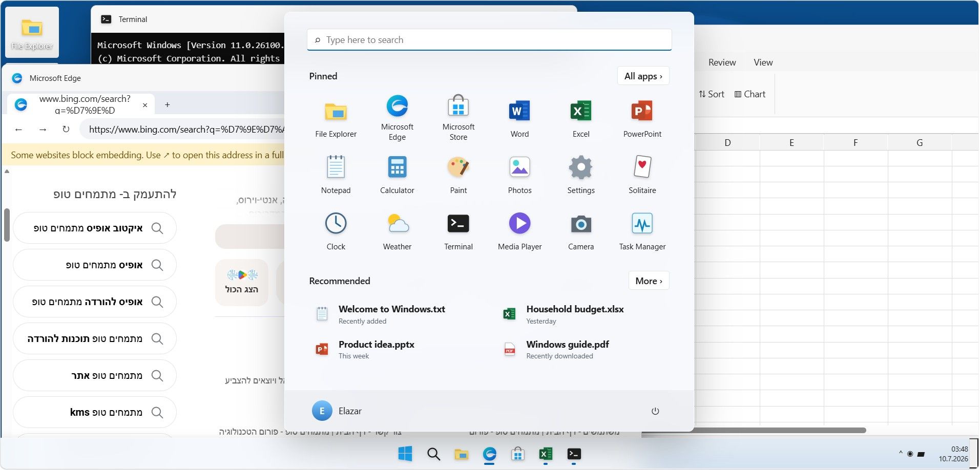Switch to the View ribbon tab
This screenshot has height=470, width=980.
tap(763, 62)
